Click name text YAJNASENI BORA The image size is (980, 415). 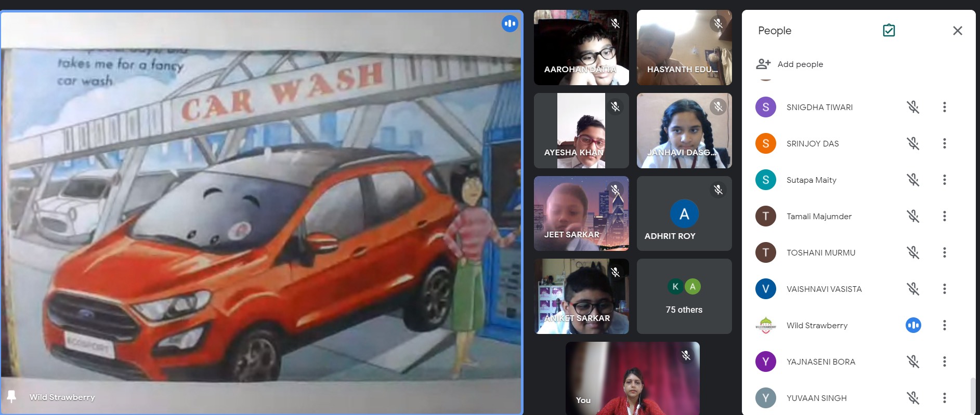[x=821, y=362]
